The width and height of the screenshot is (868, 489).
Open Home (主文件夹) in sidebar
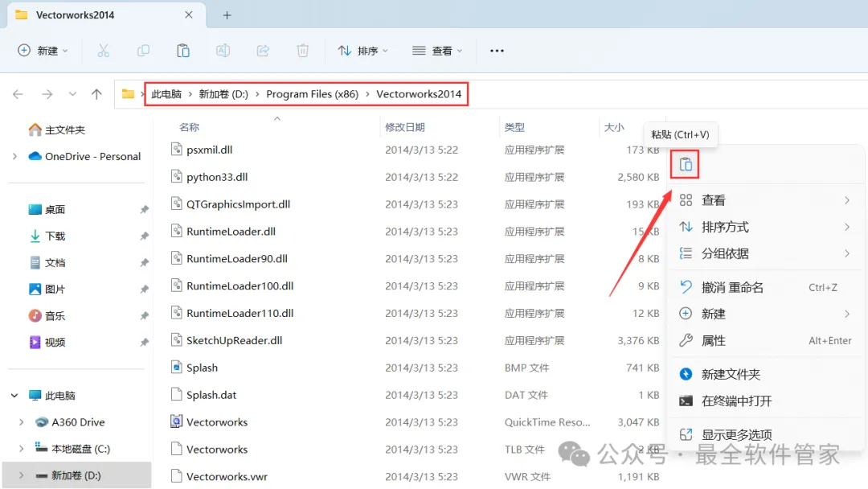click(56, 129)
